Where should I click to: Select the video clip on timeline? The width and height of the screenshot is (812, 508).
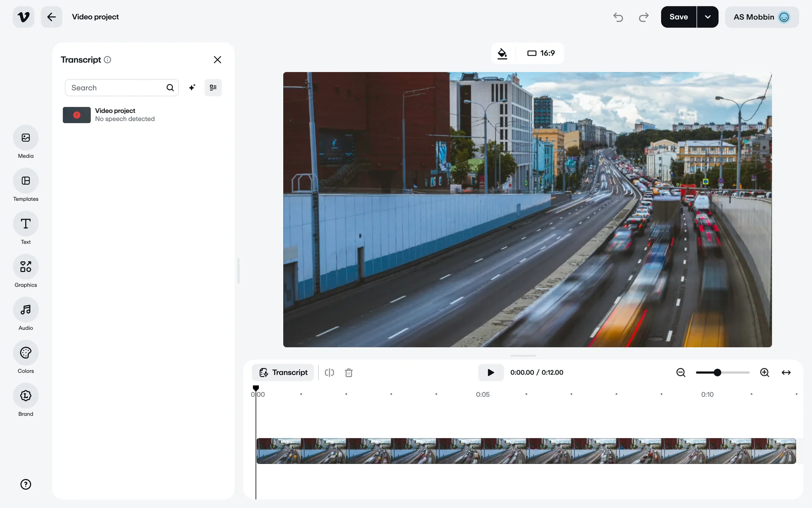click(x=526, y=451)
